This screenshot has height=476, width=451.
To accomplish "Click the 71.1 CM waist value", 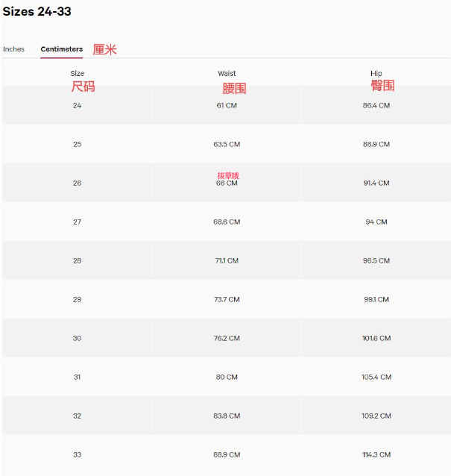I will point(227,261).
